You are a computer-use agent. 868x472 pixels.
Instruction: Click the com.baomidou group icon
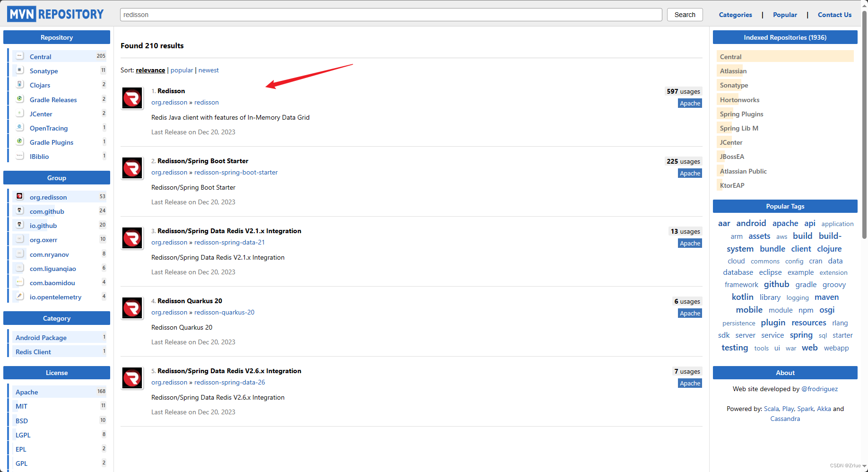click(x=20, y=282)
